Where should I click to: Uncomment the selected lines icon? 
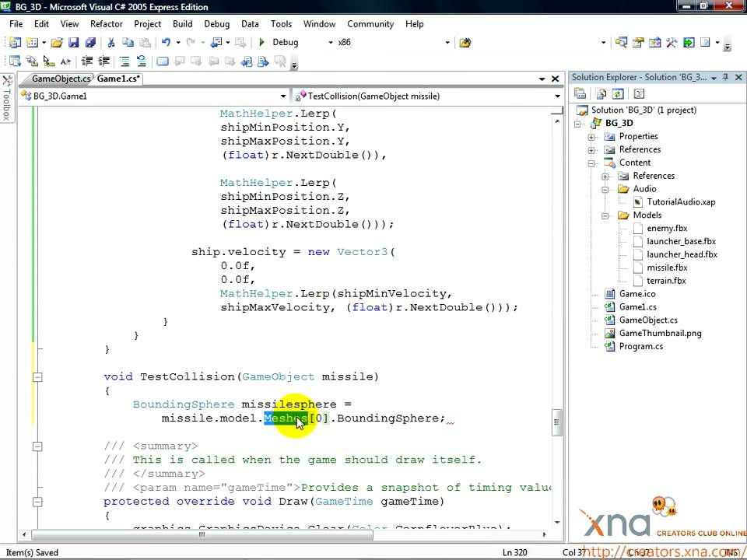(142, 61)
